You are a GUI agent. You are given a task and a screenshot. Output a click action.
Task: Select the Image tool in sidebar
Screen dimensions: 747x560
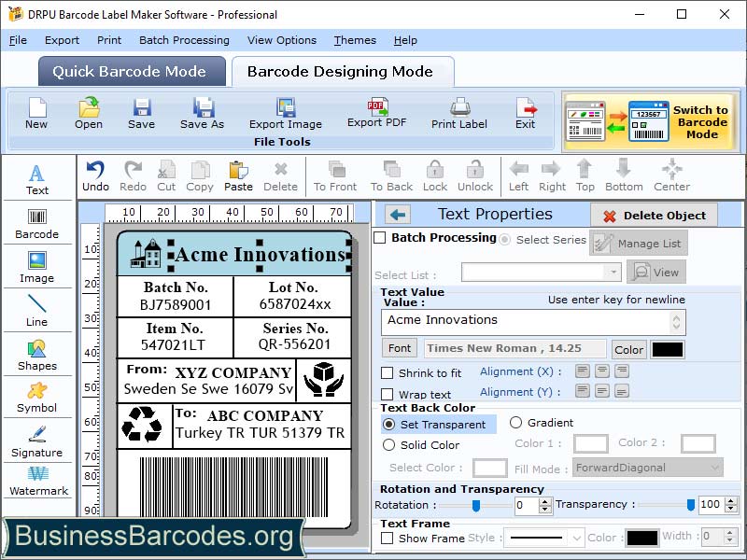(37, 268)
